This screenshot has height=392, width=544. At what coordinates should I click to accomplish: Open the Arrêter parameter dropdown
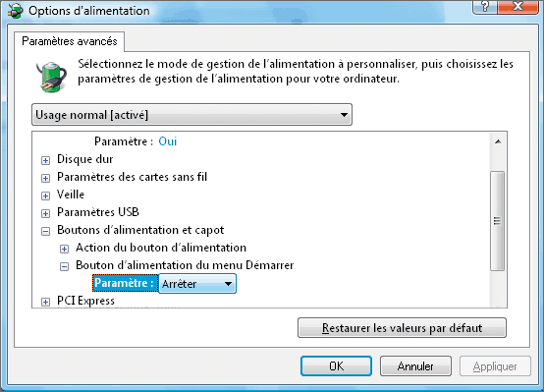pyautogui.click(x=197, y=284)
